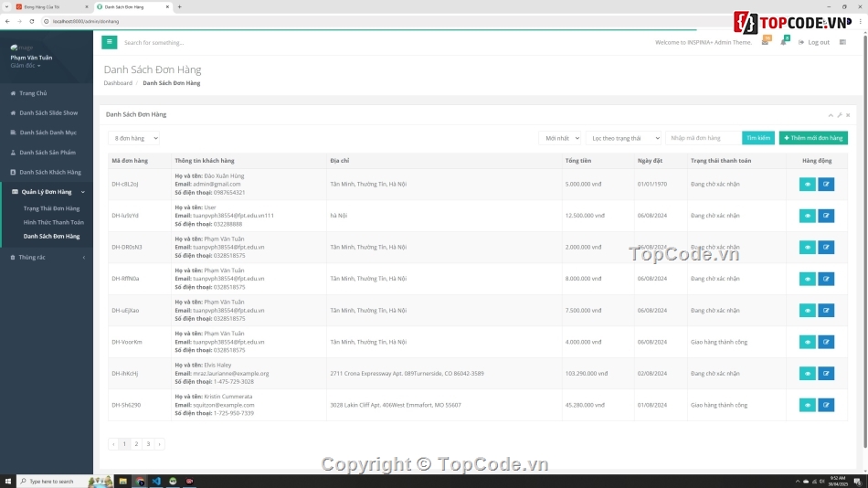The height and width of the screenshot is (488, 868).
Task: Click the Log out link
Action: tap(814, 42)
